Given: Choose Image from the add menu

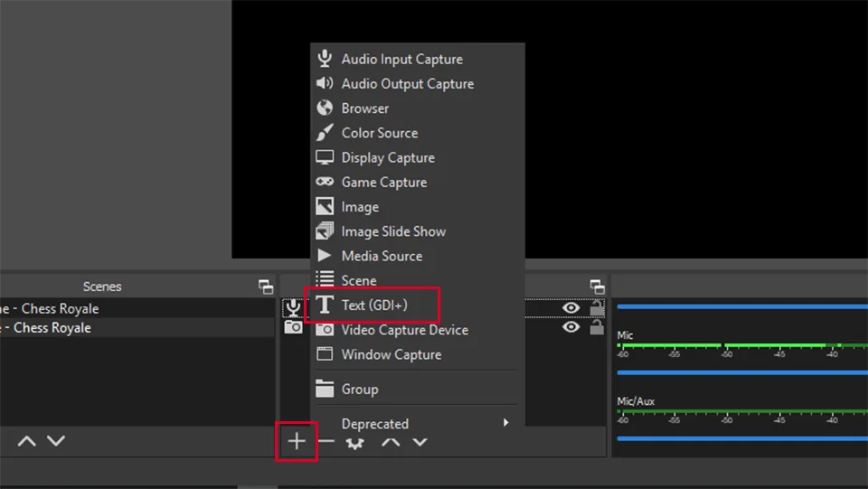Looking at the screenshot, I should click(x=418, y=206).
